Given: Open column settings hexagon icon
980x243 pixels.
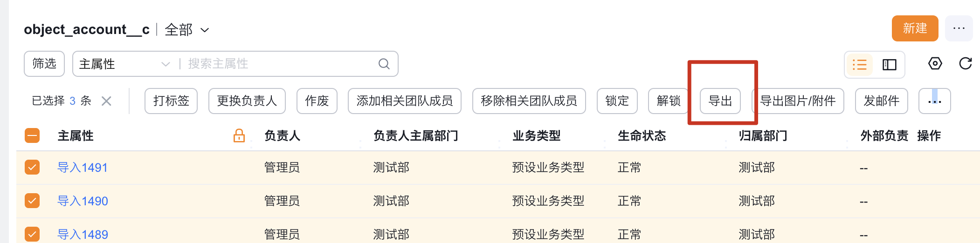Looking at the screenshot, I should click(x=935, y=64).
